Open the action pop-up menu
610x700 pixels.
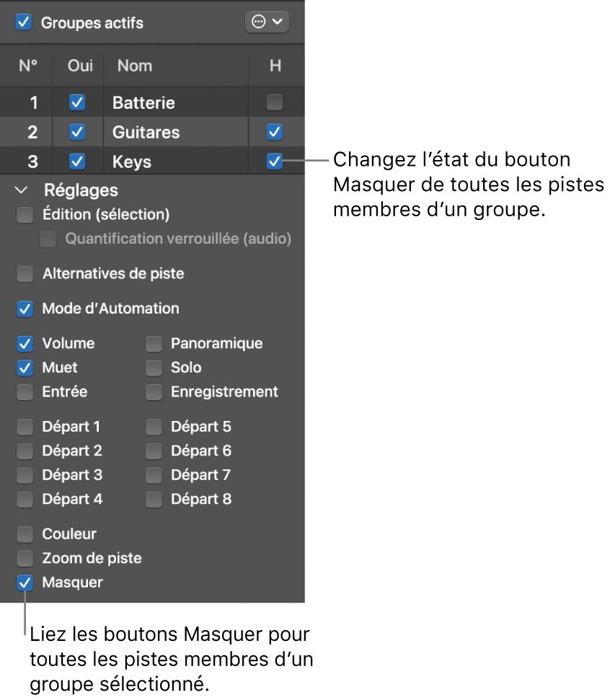pos(267,22)
